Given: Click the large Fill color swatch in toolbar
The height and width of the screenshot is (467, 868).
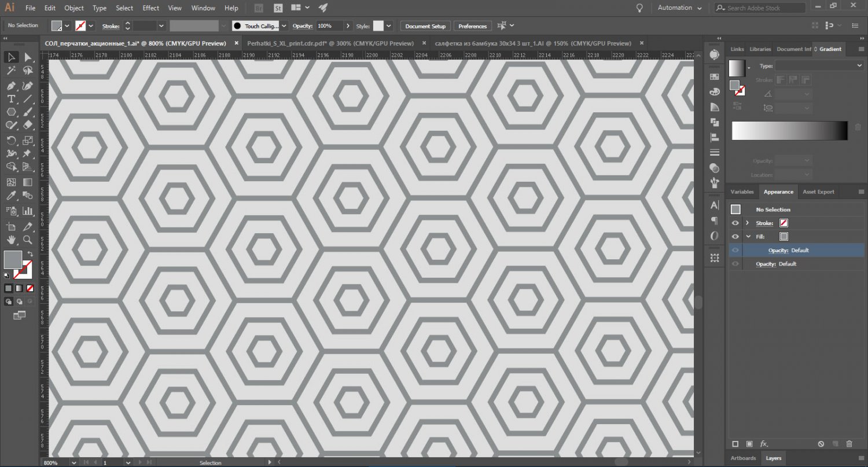Looking at the screenshot, I should (x=13, y=259).
